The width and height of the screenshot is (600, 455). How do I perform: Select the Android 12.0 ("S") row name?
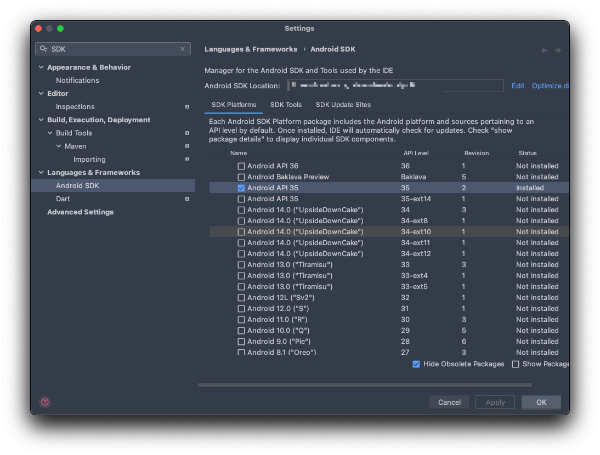278,309
